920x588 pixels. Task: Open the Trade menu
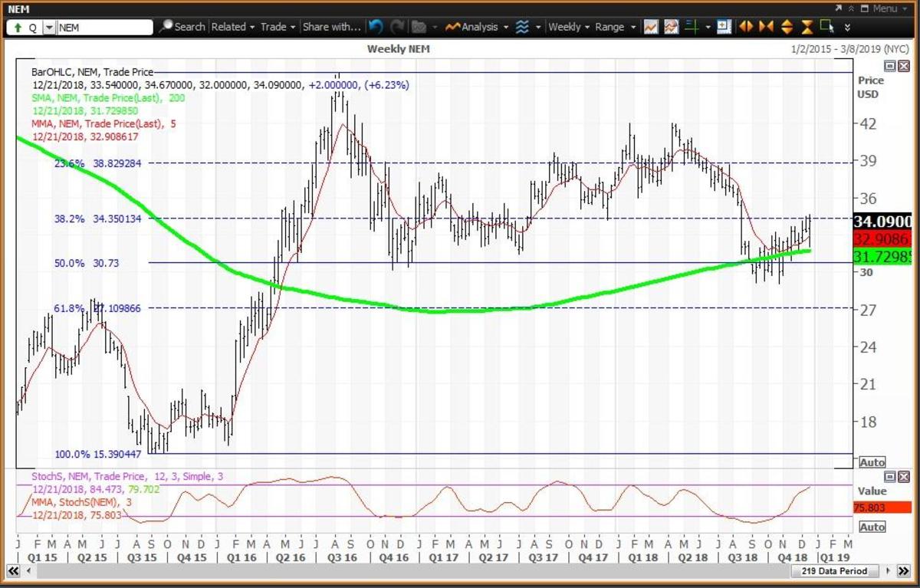click(x=277, y=27)
